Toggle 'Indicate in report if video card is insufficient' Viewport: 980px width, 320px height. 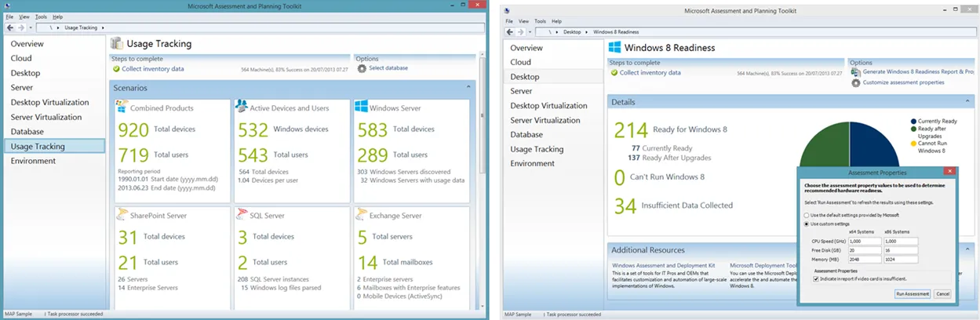[x=816, y=278]
